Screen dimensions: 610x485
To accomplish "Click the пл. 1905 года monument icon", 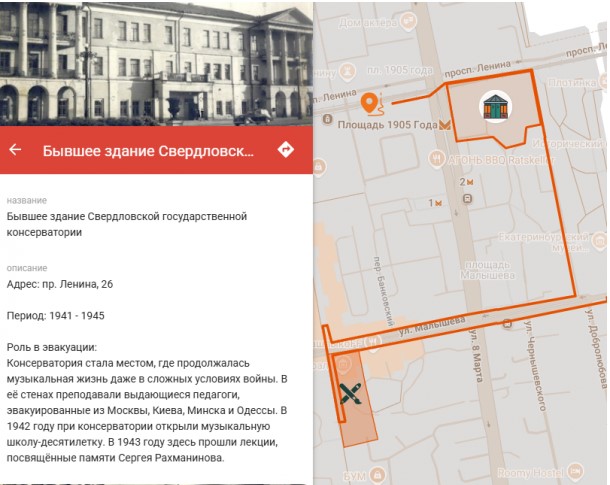I will point(349,72).
